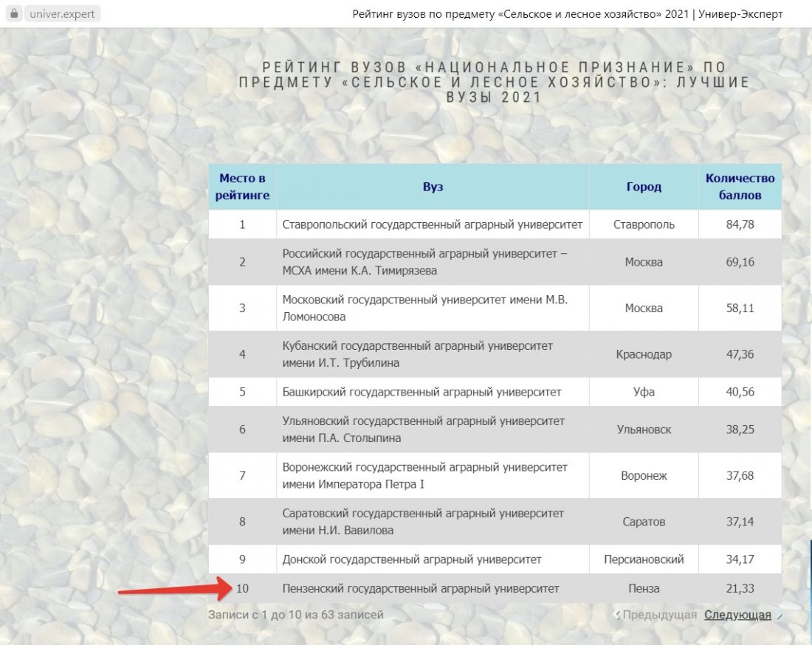Viewport: 812px width, 645px height.
Task: Select Московский государственный университет имени Ломоносова cell
Action: [x=433, y=308]
